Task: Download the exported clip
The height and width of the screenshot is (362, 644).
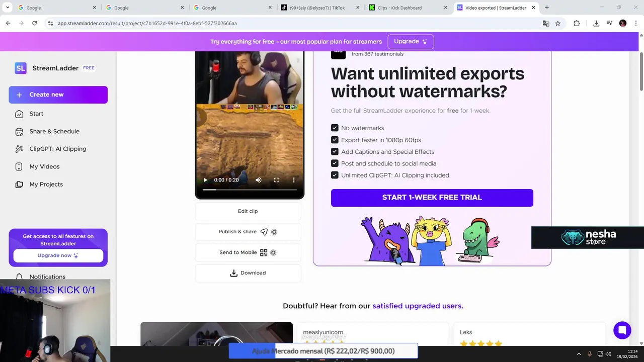Action: tap(248, 273)
